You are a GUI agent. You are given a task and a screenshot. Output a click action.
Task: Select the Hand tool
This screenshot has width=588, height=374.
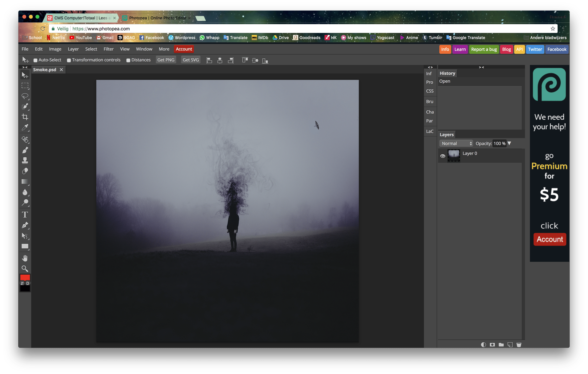[25, 258]
